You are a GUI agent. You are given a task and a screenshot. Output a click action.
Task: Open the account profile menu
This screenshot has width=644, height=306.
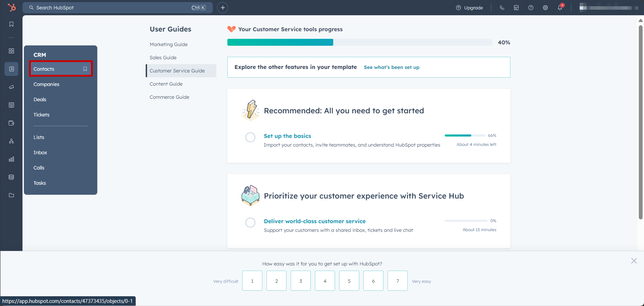[x=609, y=8]
